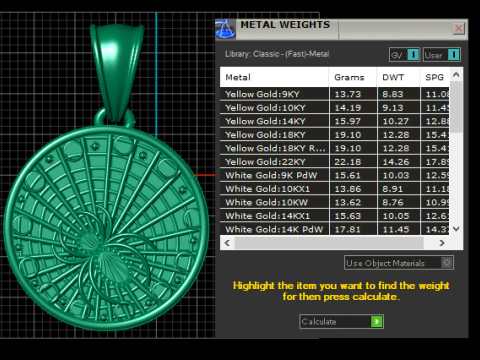
Task: Click the 17.81 grams value
Action: 348,229
